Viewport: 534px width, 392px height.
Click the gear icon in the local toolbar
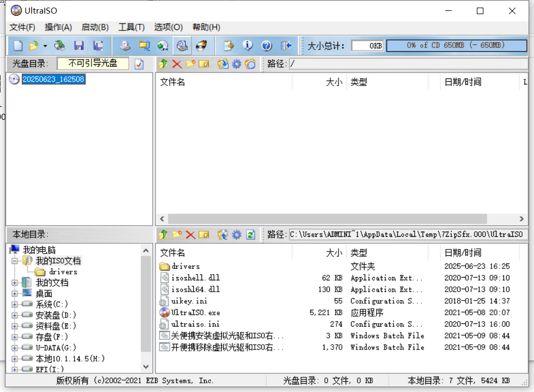coord(236,234)
